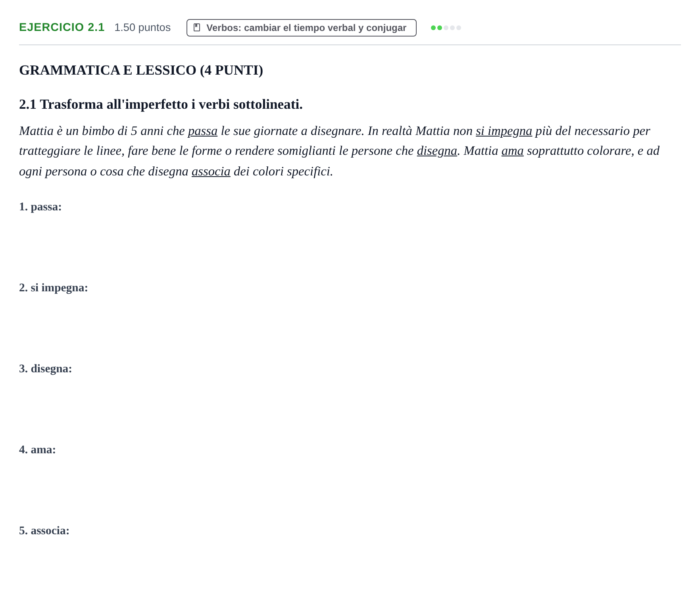Screen dimensions: 700x612
Task: Click the '1.50 puntos' score label
Action: point(142,27)
